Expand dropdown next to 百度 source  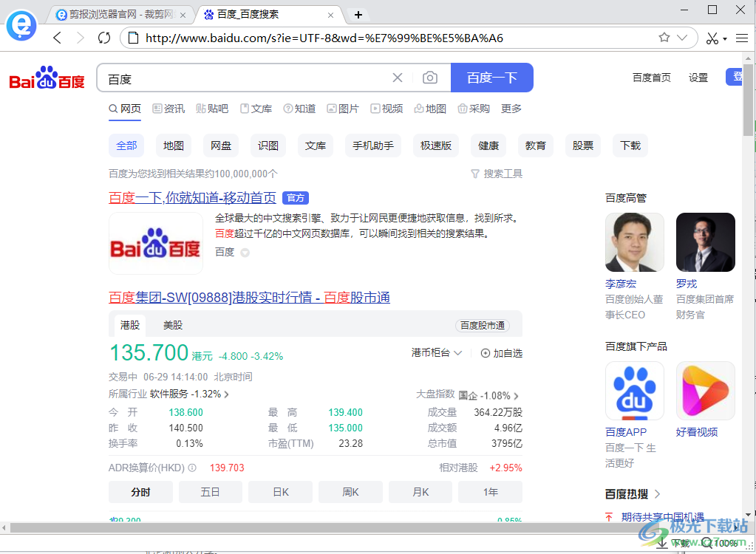245,253
